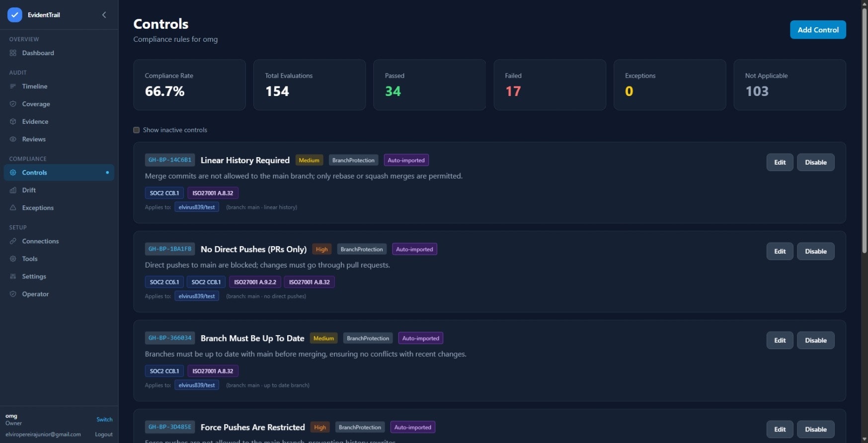Click the Exceptions warning triangle icon
This screenshot has height=443, width=868.
tap(13, 208)
